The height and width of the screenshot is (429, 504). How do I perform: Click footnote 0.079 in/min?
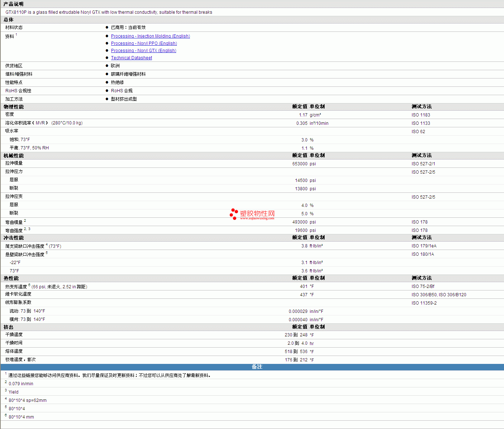pos(21,384)
